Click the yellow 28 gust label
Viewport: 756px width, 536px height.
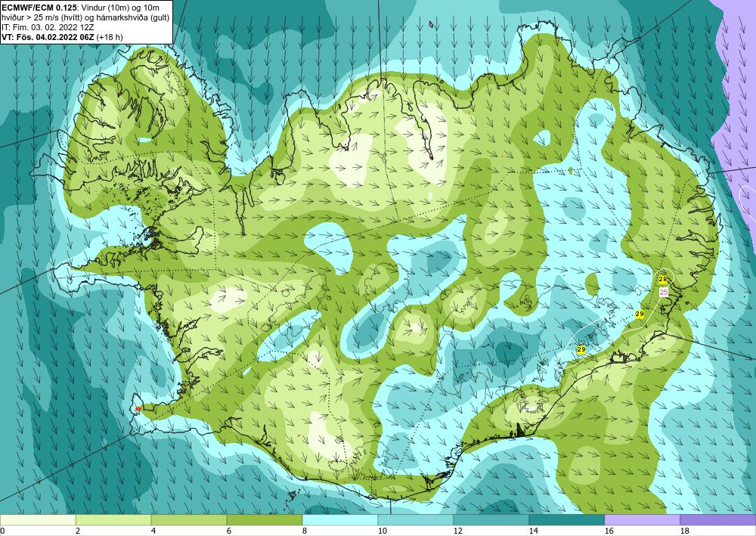click(x=663, y=279)
